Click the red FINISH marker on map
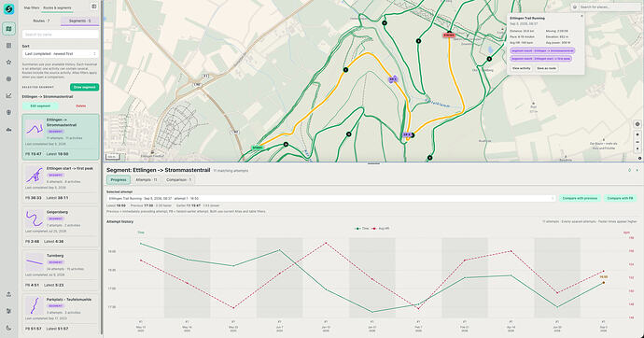 449,35
